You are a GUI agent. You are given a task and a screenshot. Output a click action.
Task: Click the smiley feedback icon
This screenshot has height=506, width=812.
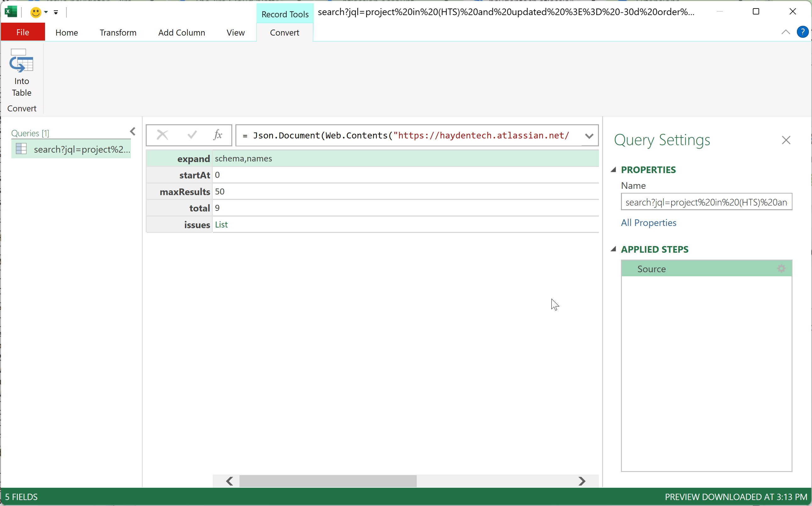[36, 12]
